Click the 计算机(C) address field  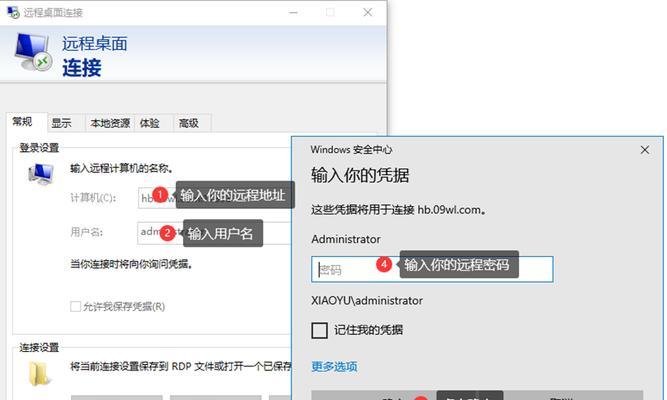click(x=215, y=198)
